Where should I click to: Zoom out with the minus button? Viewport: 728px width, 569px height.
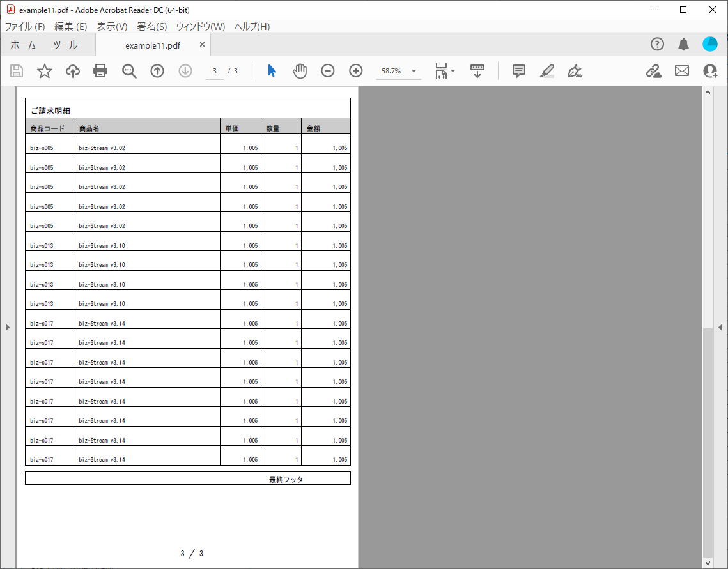click(328, 71)
